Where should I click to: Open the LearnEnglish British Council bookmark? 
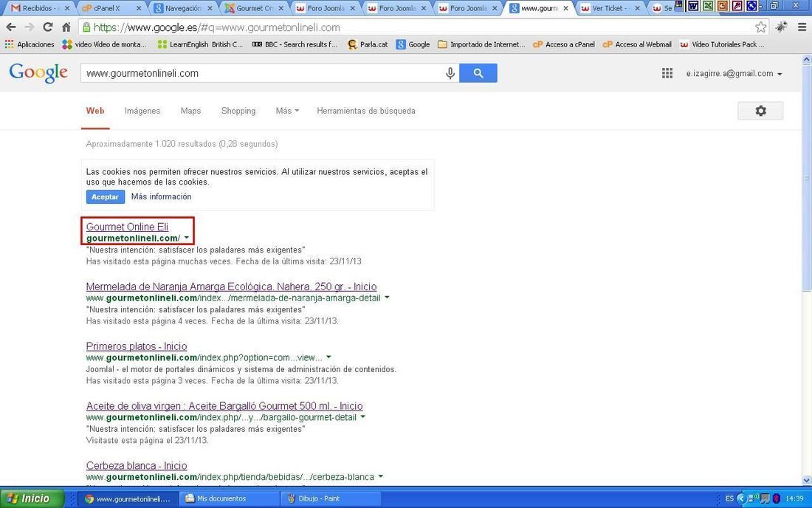200,44
